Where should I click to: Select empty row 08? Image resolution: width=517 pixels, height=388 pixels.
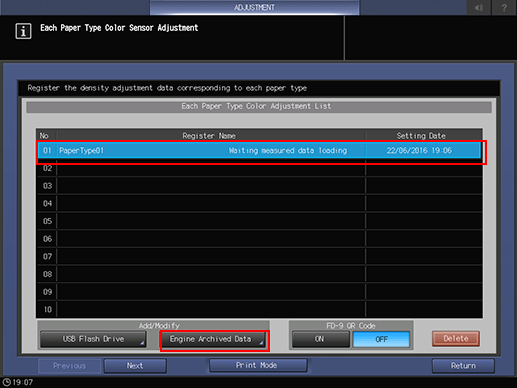(x=259, y=274)
